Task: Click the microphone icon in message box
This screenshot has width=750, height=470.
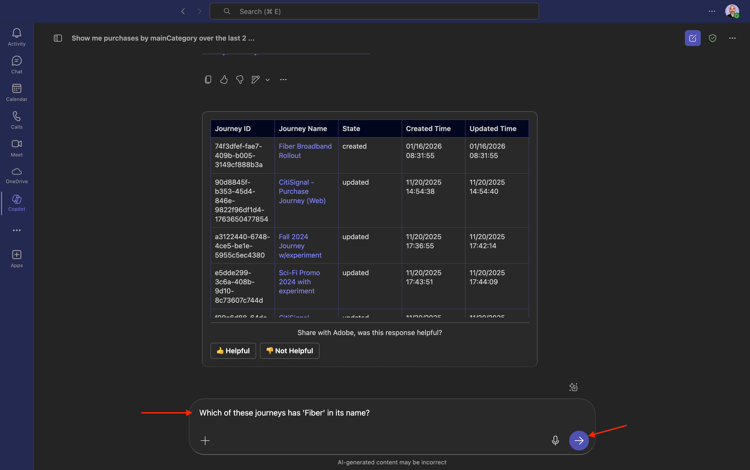Action: 555,440
